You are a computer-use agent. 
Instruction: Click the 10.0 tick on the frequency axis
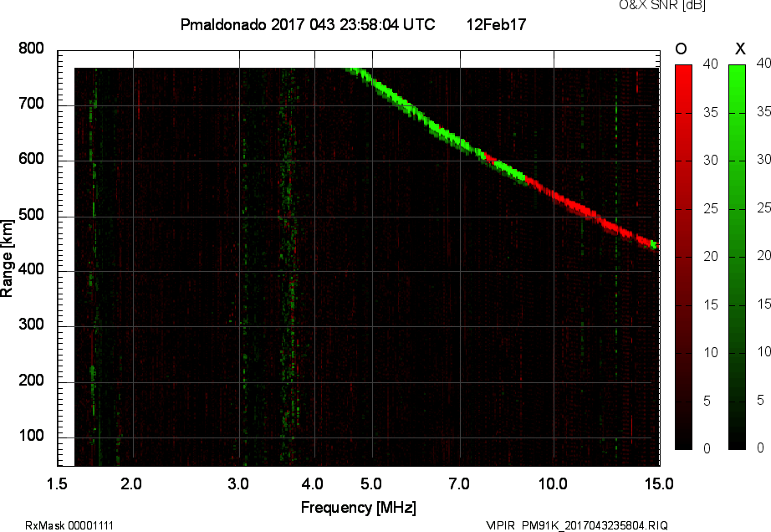click(x=554, y=483)
